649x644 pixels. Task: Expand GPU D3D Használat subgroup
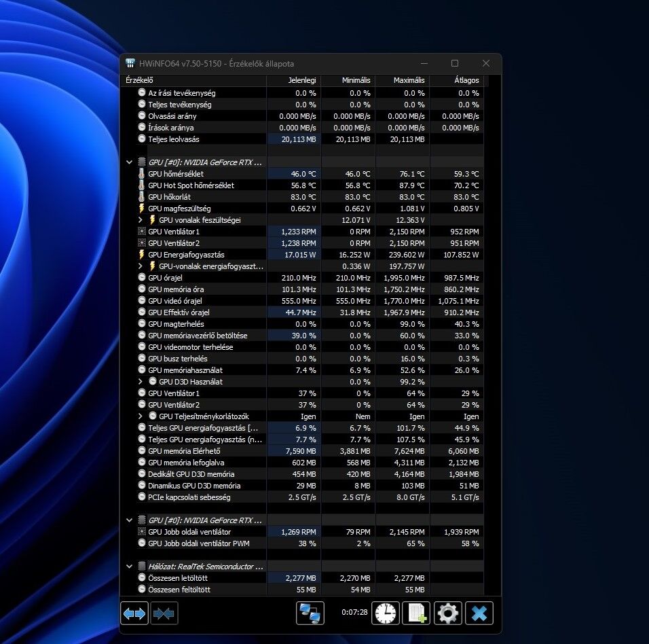(141, 381)
